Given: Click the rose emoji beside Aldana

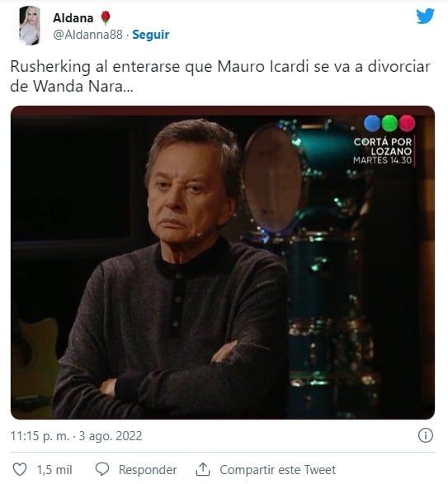Looking at the screenshot, I should point(106,17).
